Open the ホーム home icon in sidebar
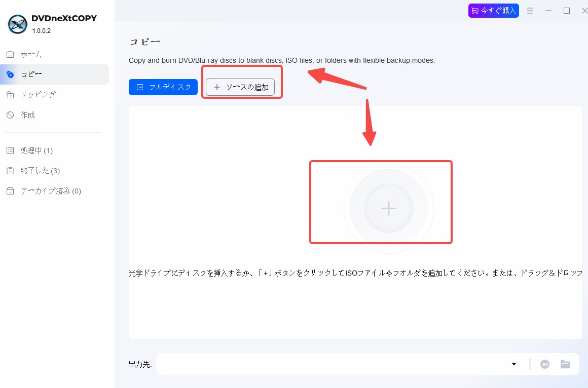588x388 pixels. point(11,54)
